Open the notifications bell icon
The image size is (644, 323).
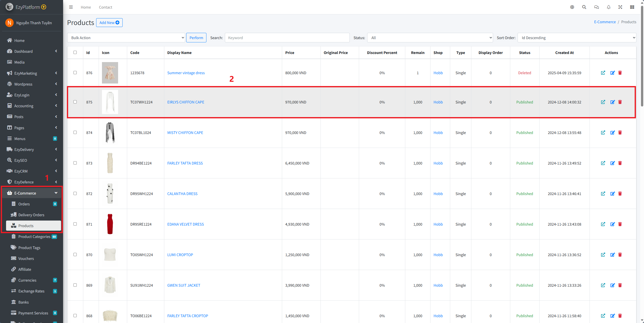click(609, 7)
